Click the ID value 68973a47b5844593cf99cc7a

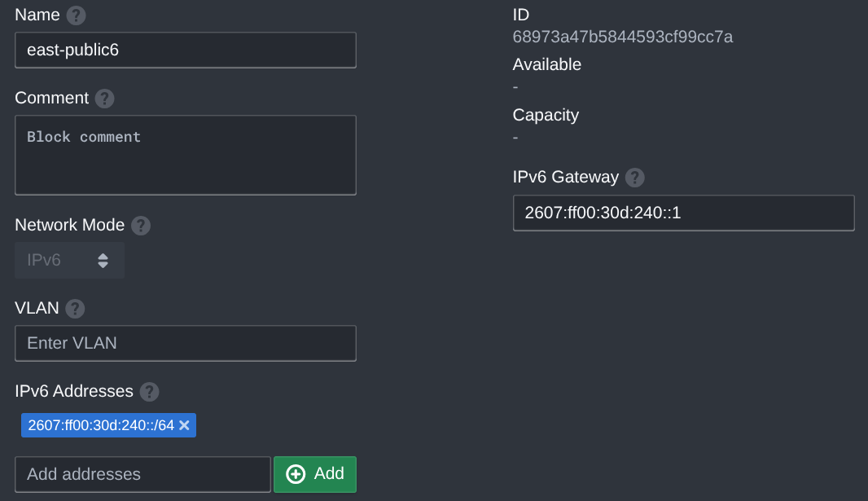622,37
